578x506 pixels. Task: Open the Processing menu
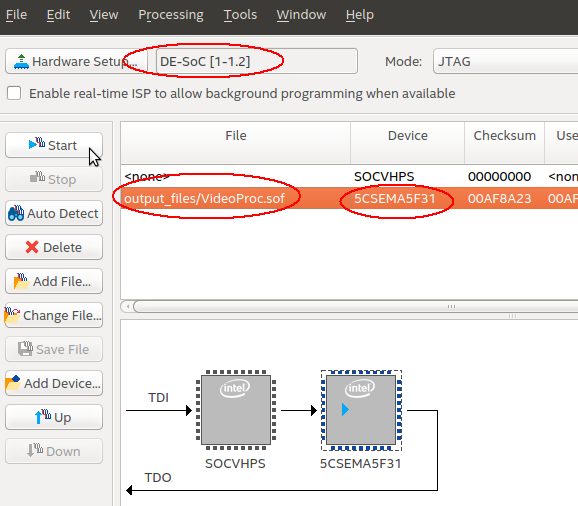171,15
